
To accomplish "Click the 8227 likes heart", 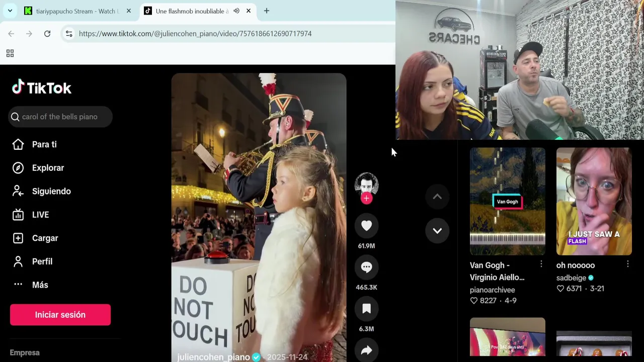I will [473, 301].
